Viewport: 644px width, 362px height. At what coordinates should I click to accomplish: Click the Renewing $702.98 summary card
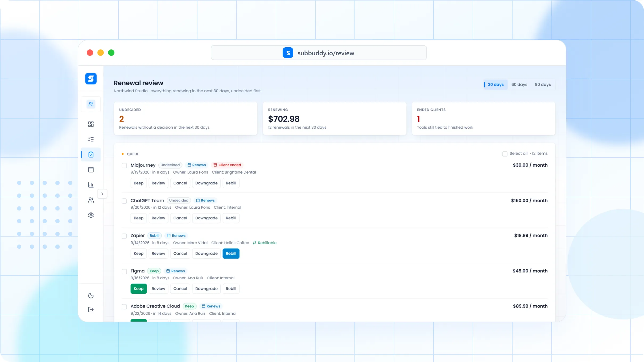click(335, 119)
